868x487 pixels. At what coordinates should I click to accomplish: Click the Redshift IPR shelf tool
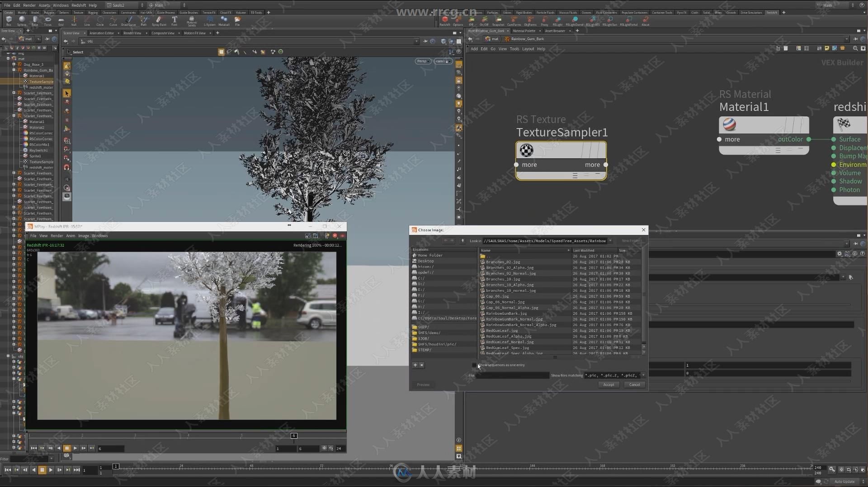tap(471, 21)
